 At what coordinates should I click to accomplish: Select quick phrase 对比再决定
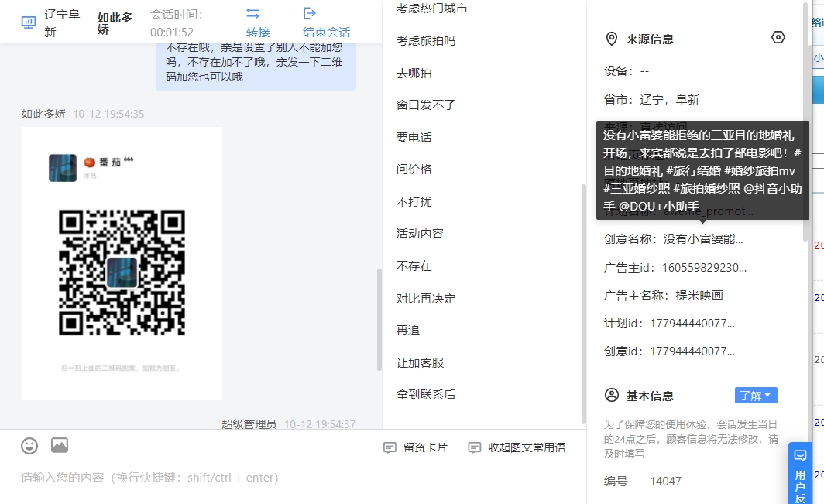click(426, 299)
